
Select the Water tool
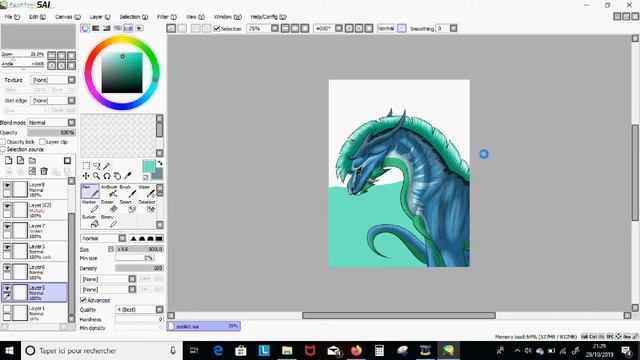click(146, 191)
